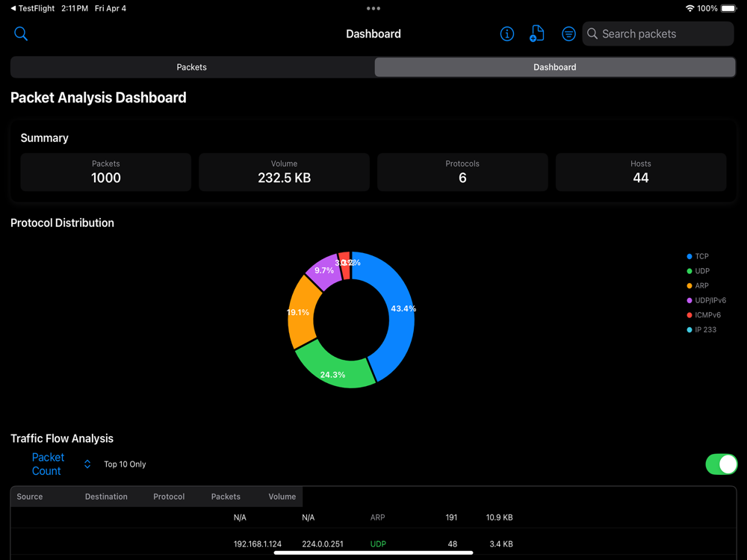This screenshot has width=747, height=560.
Task: Select source 192.168.1.124 in flow table
Action: click(x=258, y=544)
